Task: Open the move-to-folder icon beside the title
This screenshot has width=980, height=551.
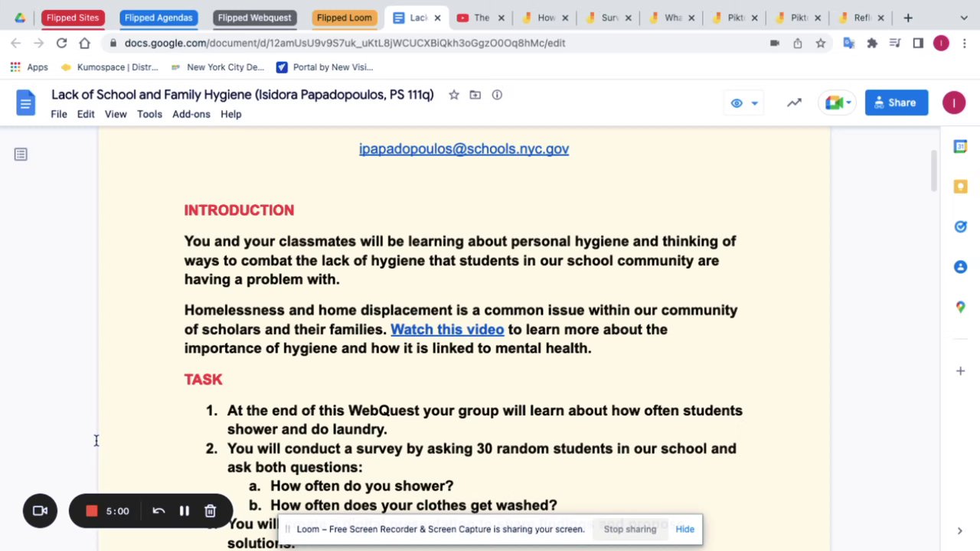Action: coord(475,95)
